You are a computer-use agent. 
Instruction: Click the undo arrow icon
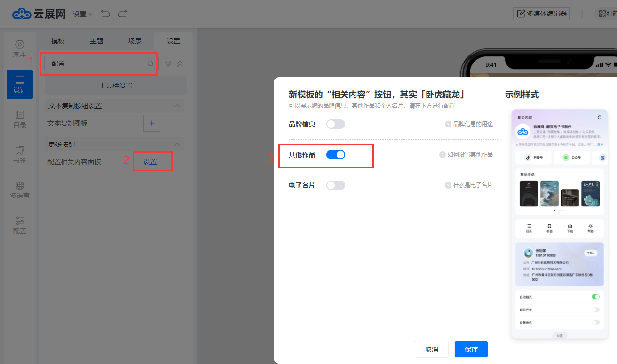(105, 14)
